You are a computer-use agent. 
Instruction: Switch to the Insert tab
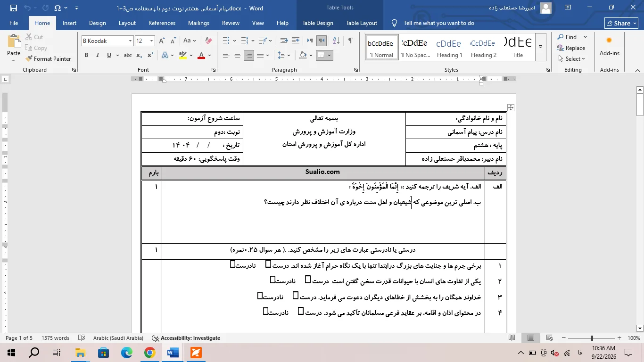coord(69,23)
